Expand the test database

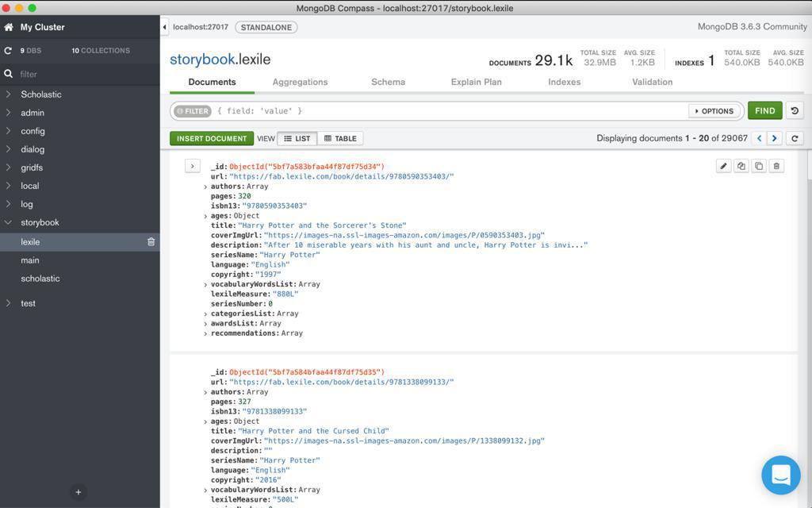(x=8, y=303)
